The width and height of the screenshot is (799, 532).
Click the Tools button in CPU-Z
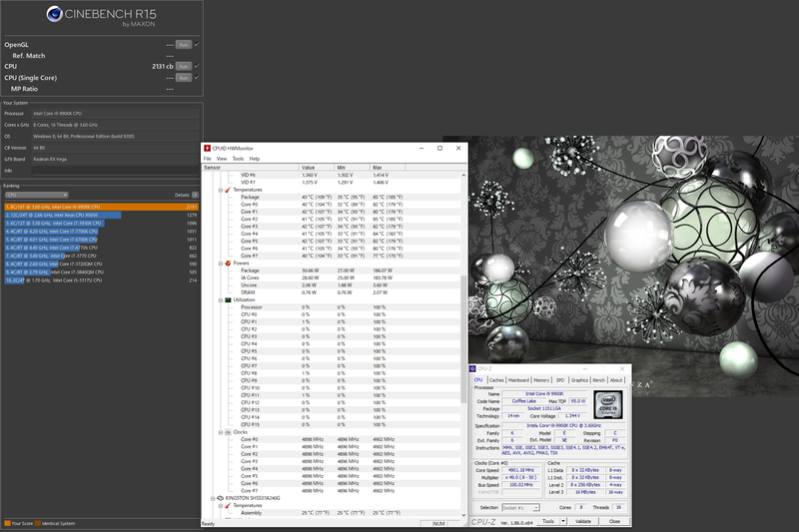[548, 521]
